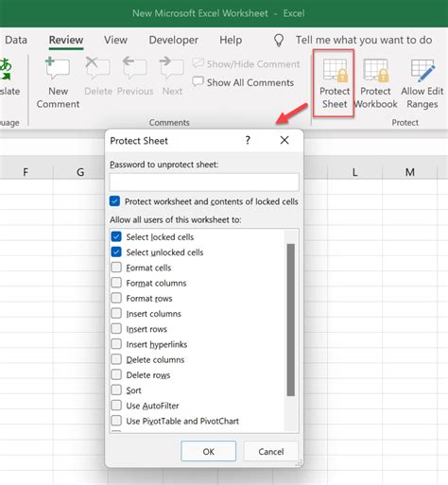Open the dialog help question mark
This screenshot has width=448, height=485.
click(x=248, y=140)
